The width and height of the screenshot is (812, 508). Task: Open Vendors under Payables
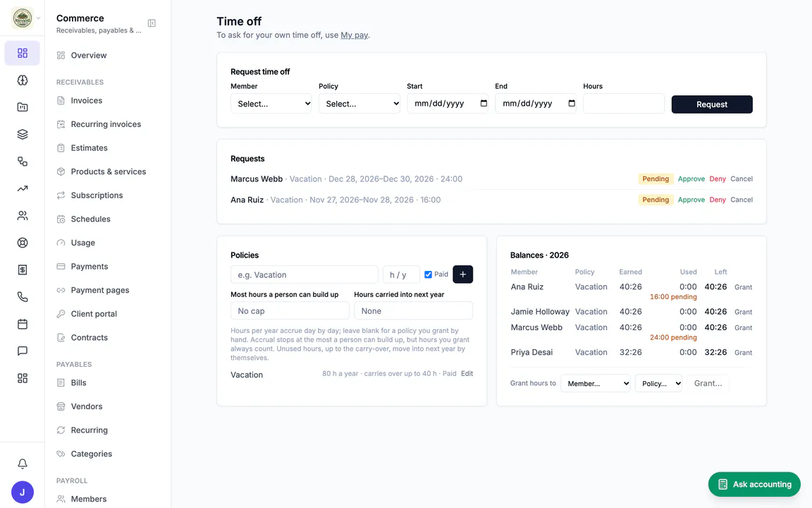click(87, 406)
